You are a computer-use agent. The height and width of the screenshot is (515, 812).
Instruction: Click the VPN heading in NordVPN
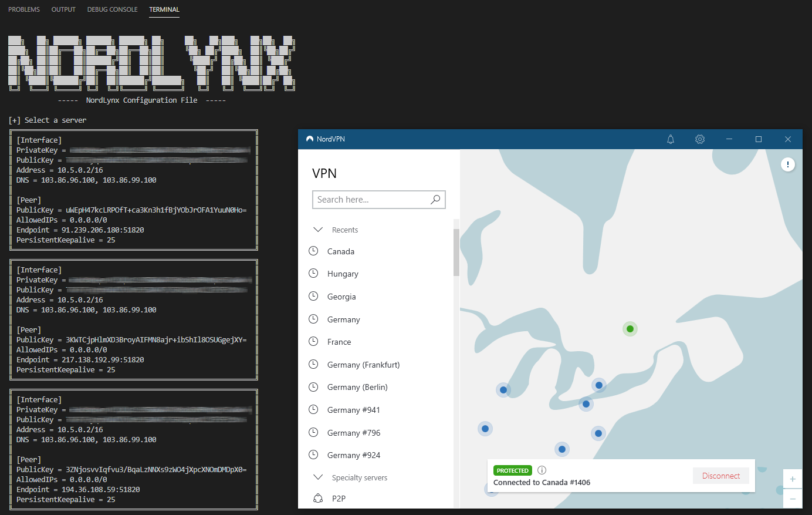[324, 173]
